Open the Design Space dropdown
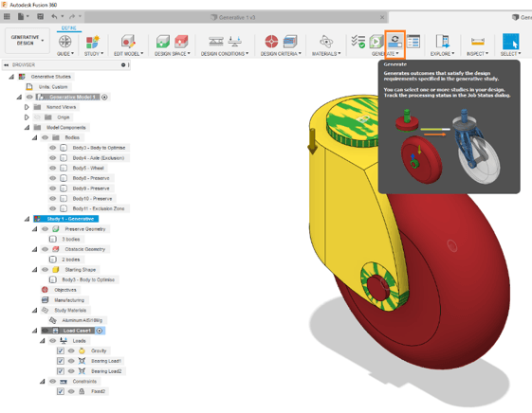The image size is (532, 413). coord(173,54)
